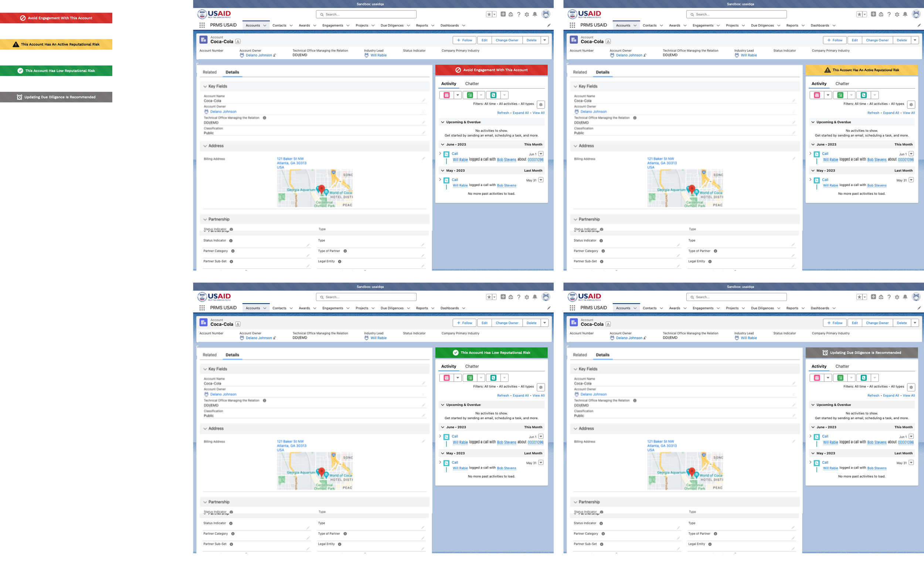Switch to Chatter tab under the red banner

tap(472, 83)
